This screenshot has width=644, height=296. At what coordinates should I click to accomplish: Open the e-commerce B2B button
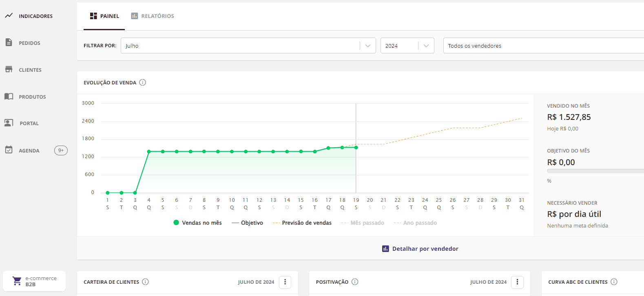(x=34, y=281)
